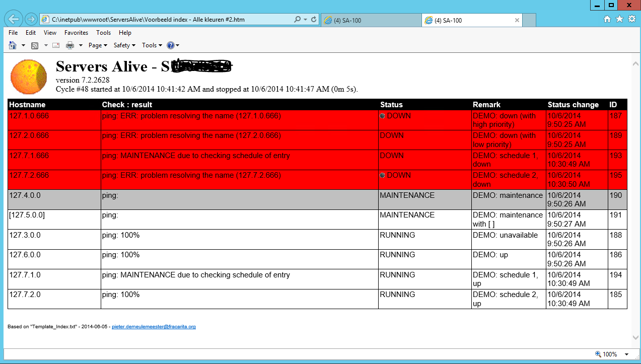
Task: Close the active (4) SA-100 tab
Action: coord(517,20)
